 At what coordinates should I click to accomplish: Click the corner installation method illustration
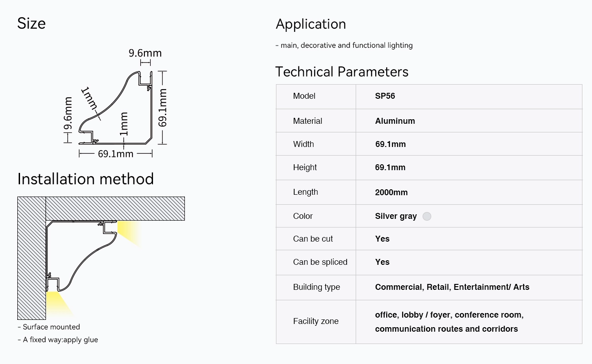pyautogui.click(x=101, y=258)
